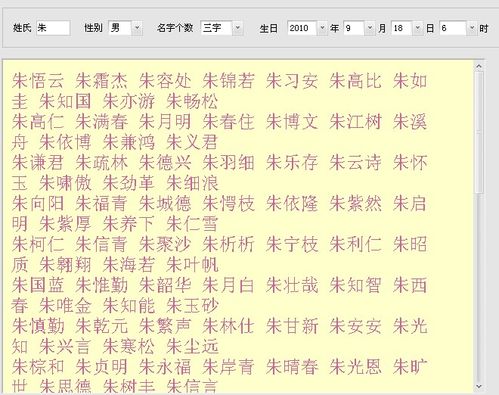Click the name 朱悟云
Image resolution: width=499 pixels, height=395 pixels.
point(38,81)
